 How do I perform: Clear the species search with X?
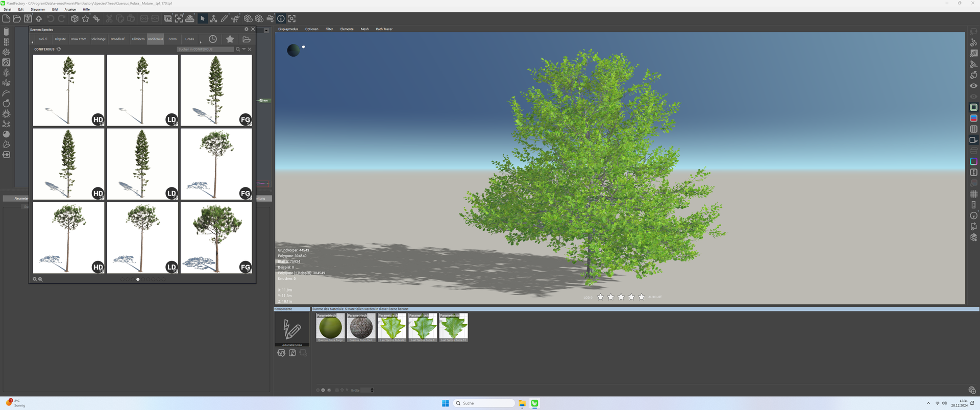pyautogui.click(x=250, y=49)
